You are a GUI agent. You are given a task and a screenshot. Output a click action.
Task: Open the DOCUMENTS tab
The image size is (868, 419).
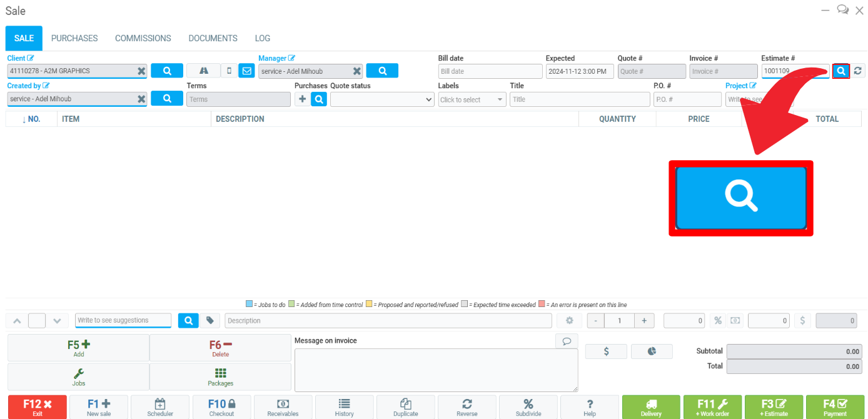[213, 38]
